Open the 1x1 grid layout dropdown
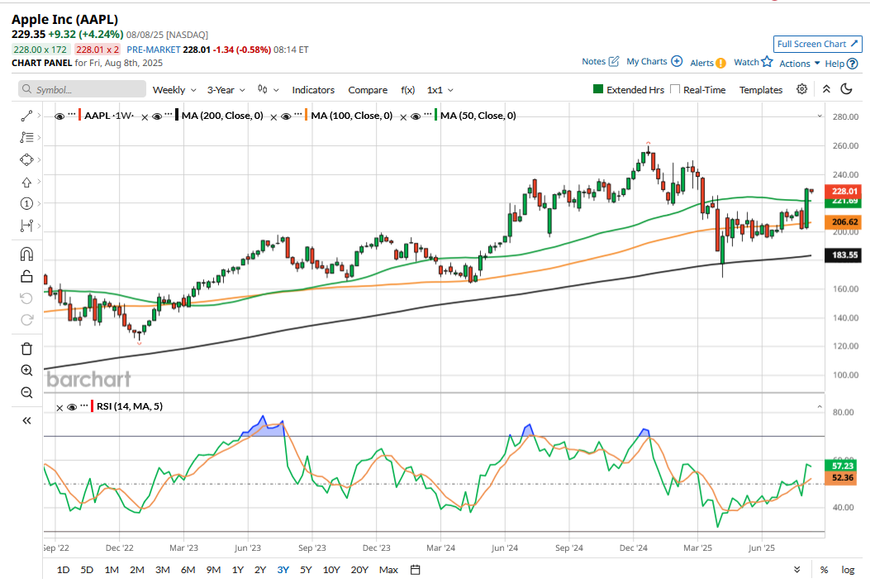 440,90
